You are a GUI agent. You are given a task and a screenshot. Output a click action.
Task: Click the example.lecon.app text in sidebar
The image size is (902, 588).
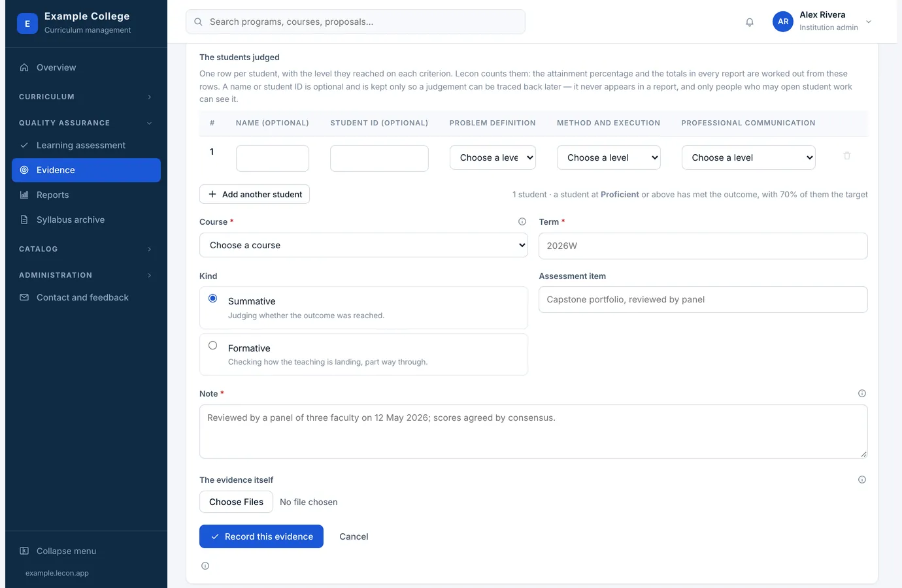[57, 573]
